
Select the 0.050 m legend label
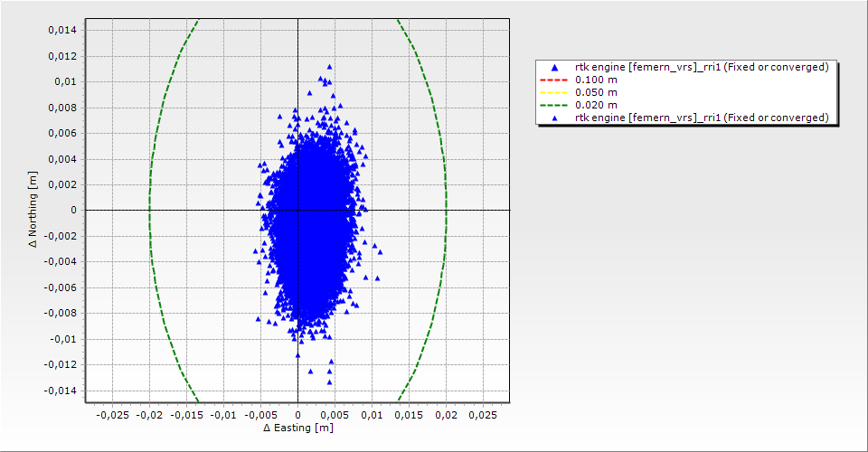click(596, 92)
